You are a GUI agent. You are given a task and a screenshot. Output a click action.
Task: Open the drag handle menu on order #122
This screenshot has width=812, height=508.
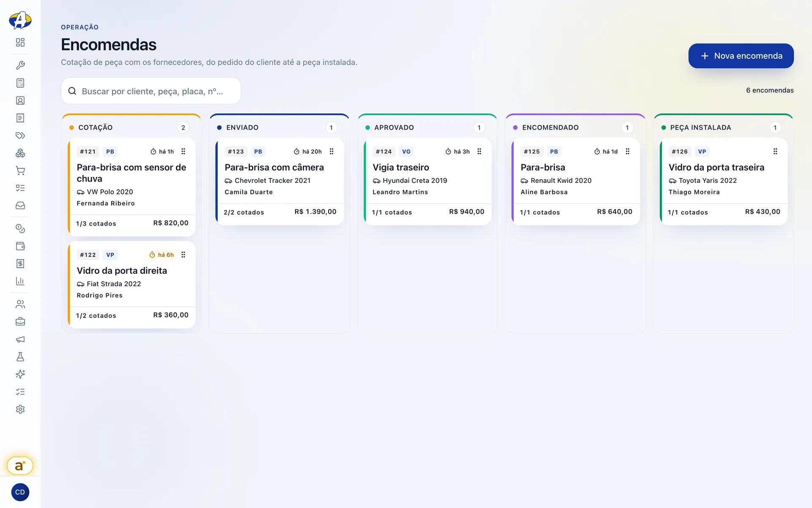183,255
